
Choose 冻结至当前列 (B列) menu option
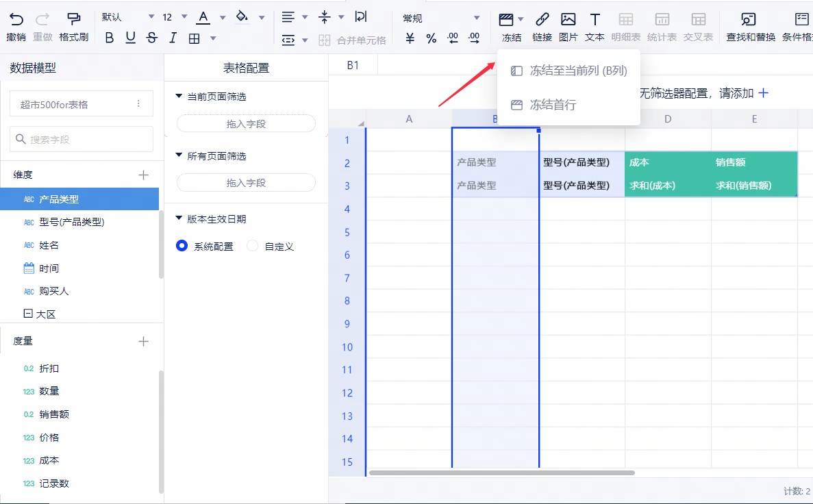point(568,71)
